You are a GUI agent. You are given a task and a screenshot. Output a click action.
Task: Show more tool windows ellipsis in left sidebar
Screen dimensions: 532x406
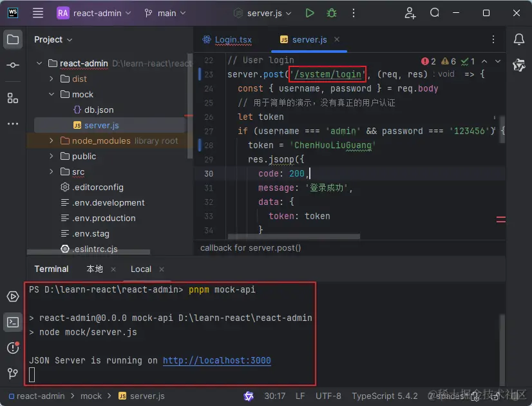point(13,124)
